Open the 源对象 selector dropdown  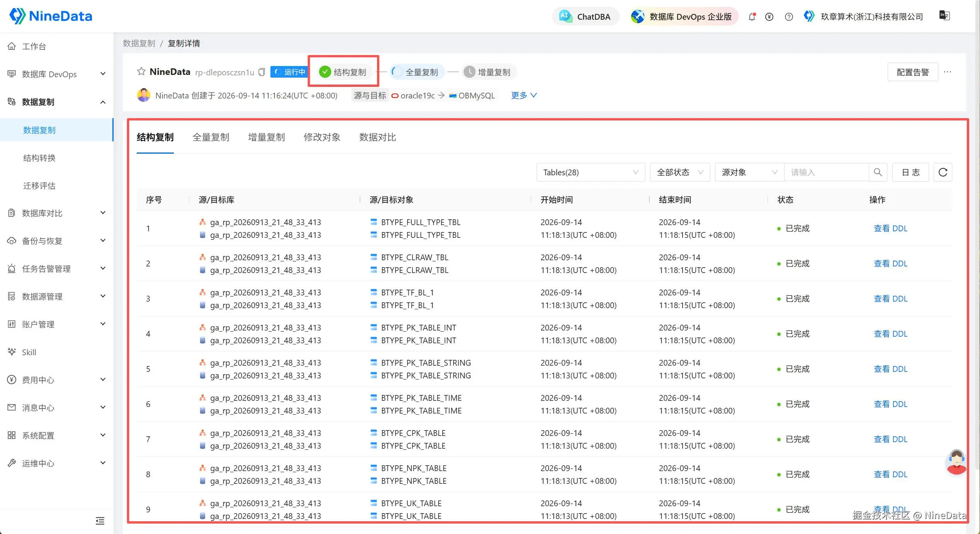pos(749,172)
